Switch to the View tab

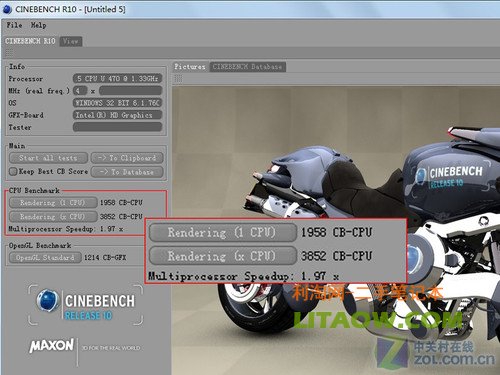(71, 41)
